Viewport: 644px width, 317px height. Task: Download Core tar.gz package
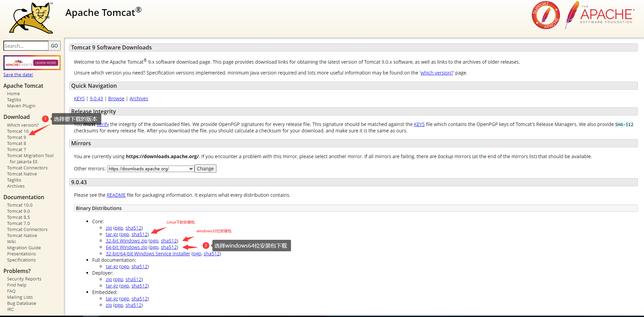112,234
